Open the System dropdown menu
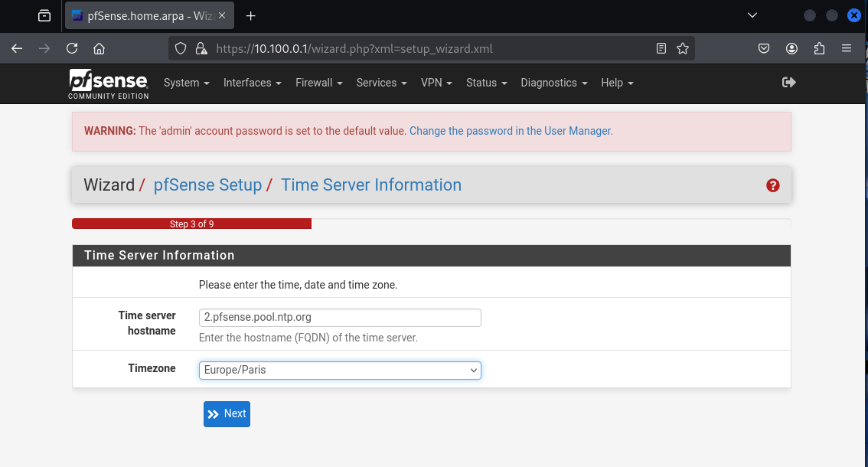This screenshot has width=868, height=467. (x=187, y=83)
